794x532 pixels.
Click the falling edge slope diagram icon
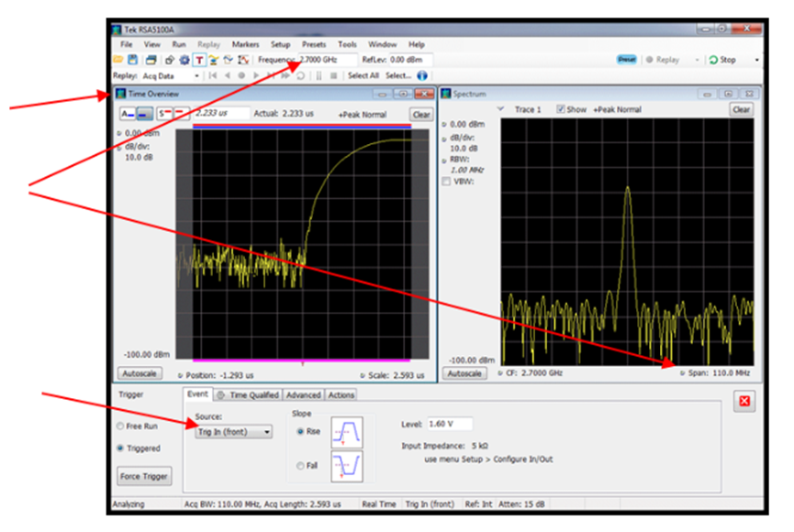347,467
